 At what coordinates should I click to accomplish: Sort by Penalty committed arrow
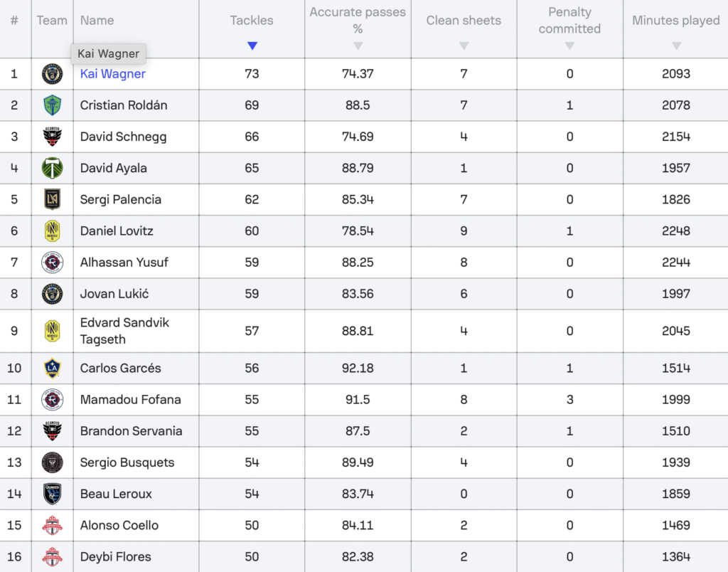click(x=569, y=46)
